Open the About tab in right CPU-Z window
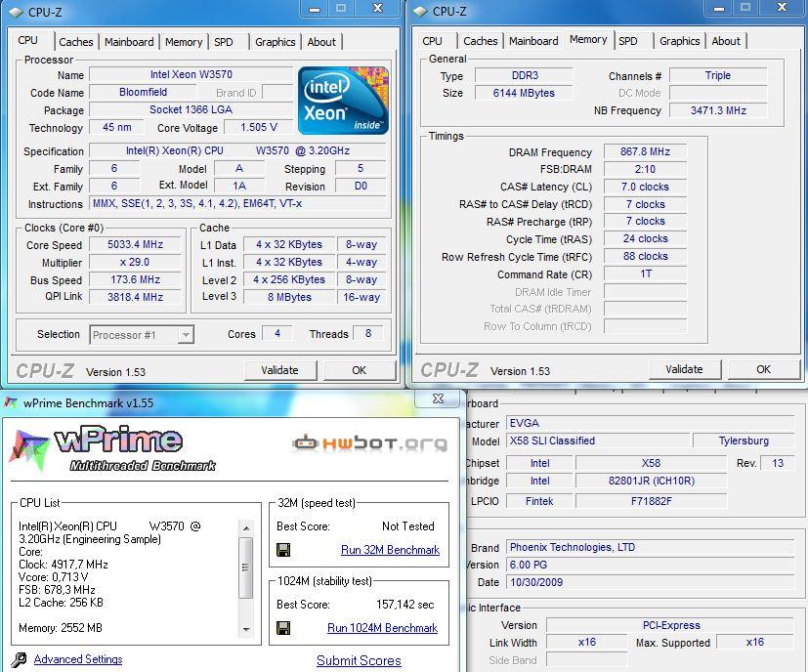 pos(726,41)
